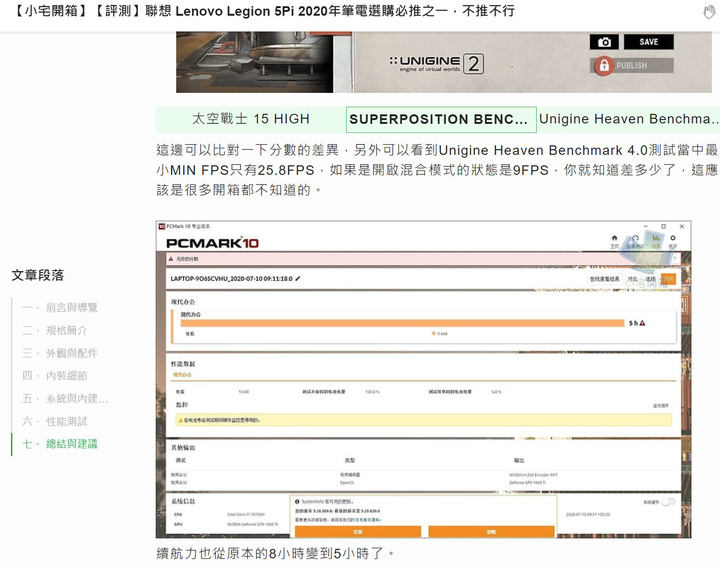Select the highlighted 總結與建議 section
Screen dimensions: 720x566
click(x=60, y=444)
